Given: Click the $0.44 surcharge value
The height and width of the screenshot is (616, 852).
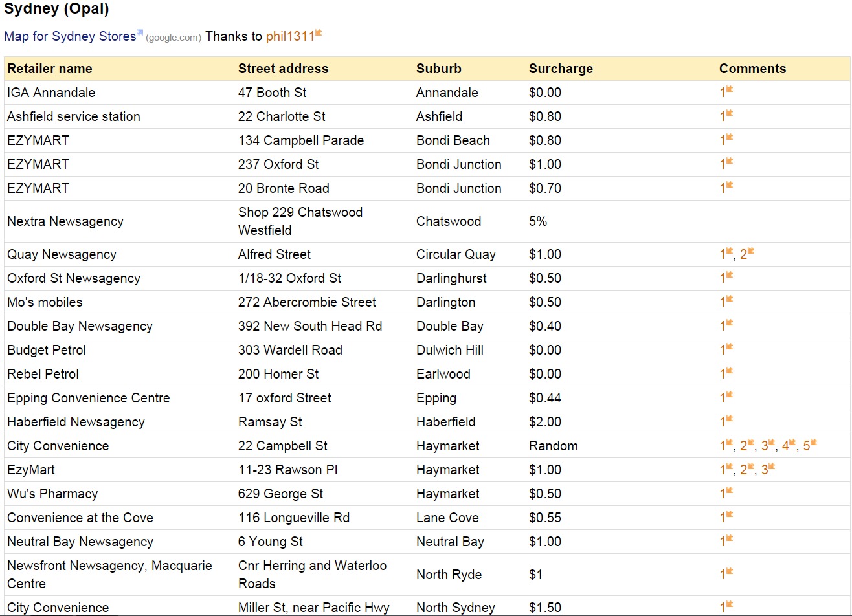Looking at the screenshot, I should pos(545,398).
